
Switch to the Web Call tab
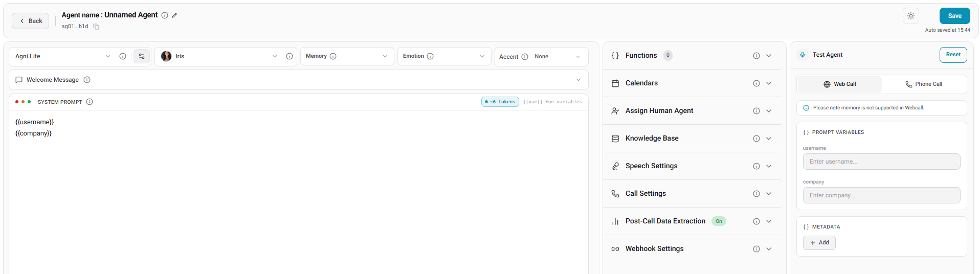(x=839, y=84)
